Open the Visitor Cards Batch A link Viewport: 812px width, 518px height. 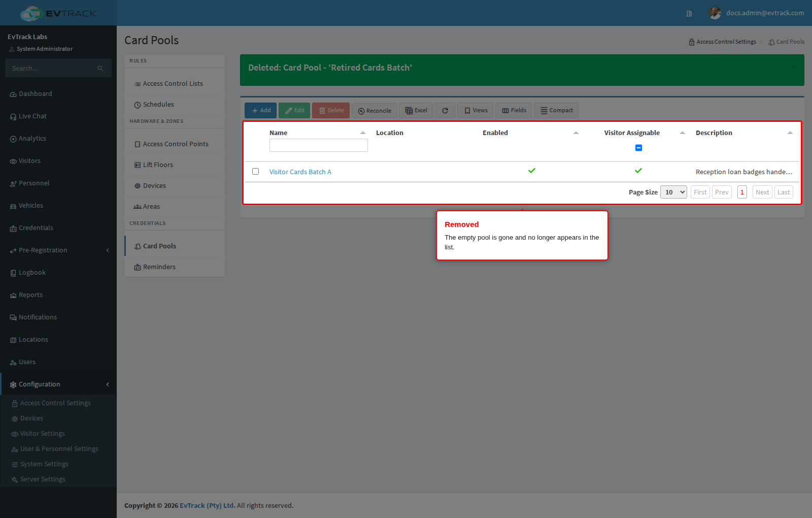tap(300, 172)
